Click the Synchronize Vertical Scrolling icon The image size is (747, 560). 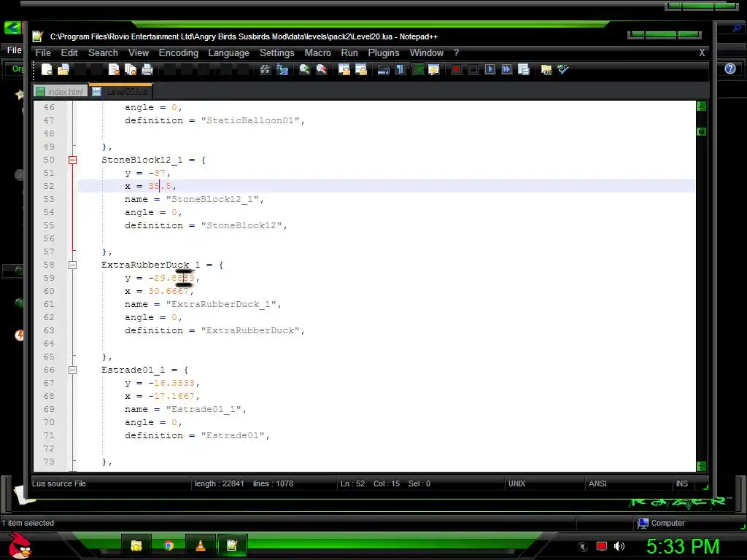pyautogui.click(x=344, y=69)
